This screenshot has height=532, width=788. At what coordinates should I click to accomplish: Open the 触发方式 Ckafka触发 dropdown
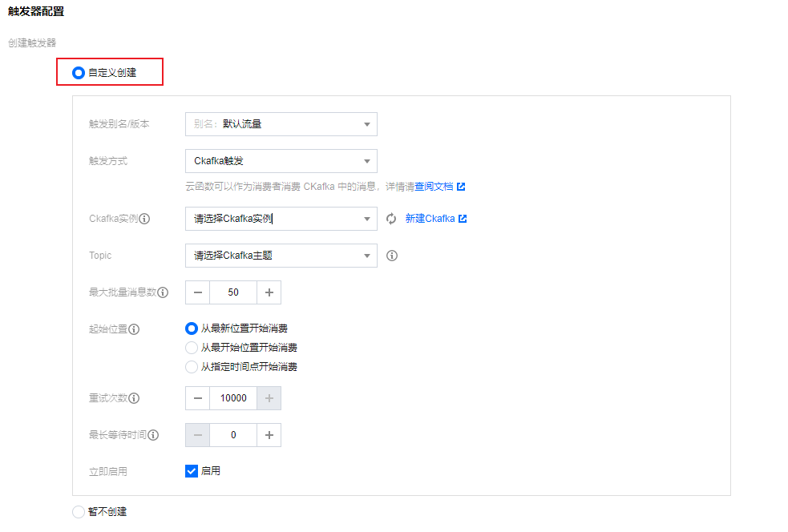tap(281, 161)
